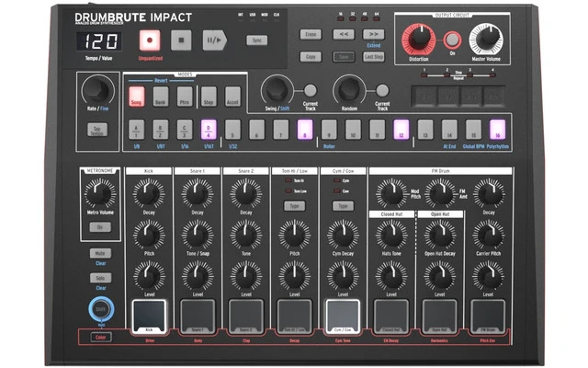Click the Metro Volume knob
Screen dimensions: 588x368
pyautogui.click(x=100, y=193)
